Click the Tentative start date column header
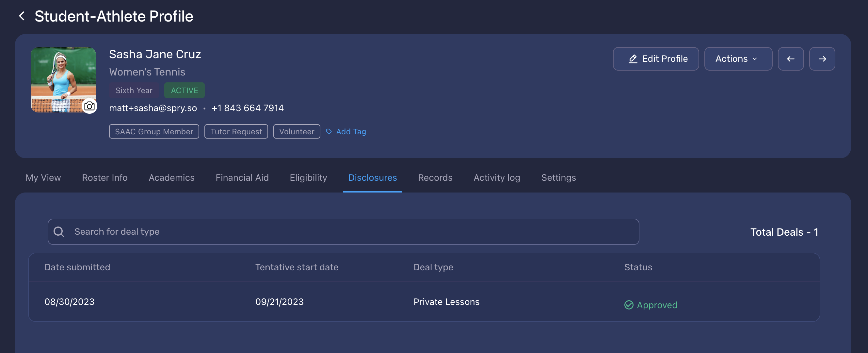 pos(297,267)
